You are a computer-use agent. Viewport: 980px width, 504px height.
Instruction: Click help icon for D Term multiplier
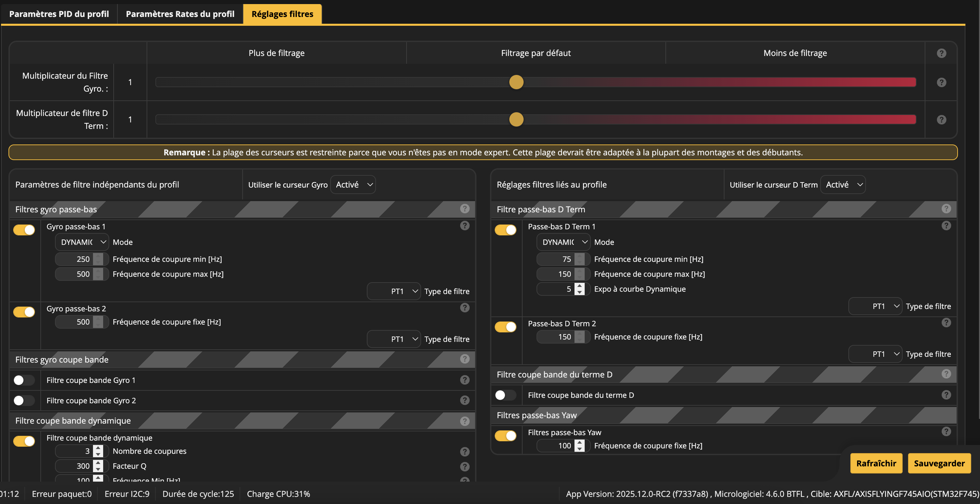(x=941, y=119)
